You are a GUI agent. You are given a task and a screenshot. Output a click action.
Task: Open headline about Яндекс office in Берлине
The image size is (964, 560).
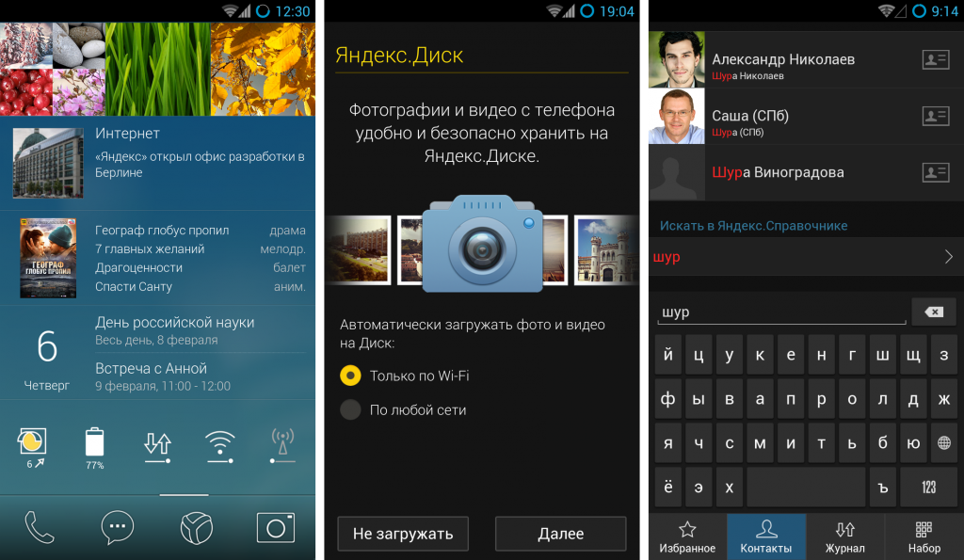click(200, 164)
